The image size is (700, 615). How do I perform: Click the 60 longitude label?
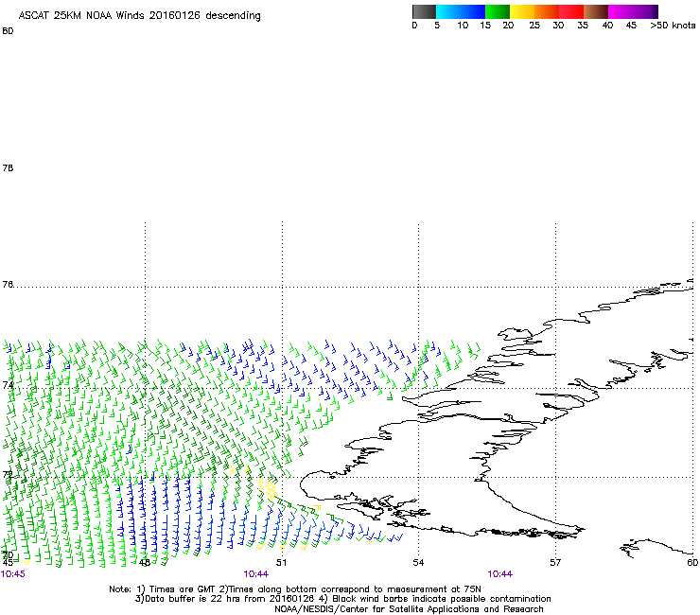pos(692,563)
